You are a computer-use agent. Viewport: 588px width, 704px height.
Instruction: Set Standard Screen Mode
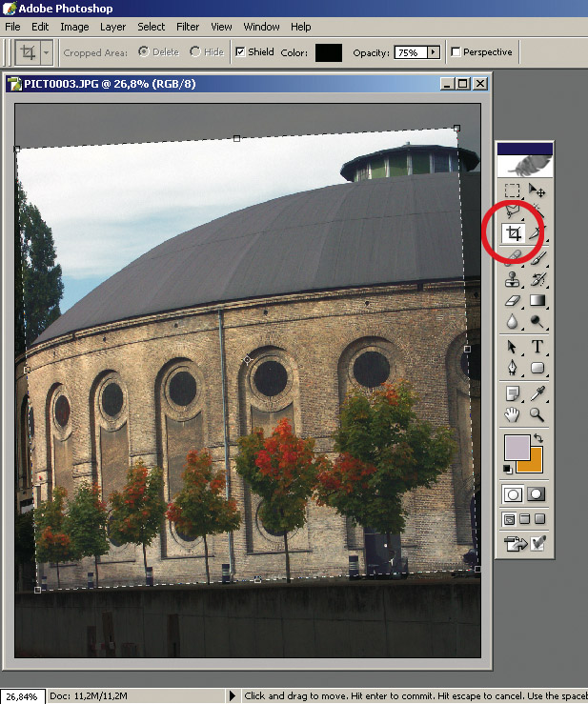[x=509, y=519]
